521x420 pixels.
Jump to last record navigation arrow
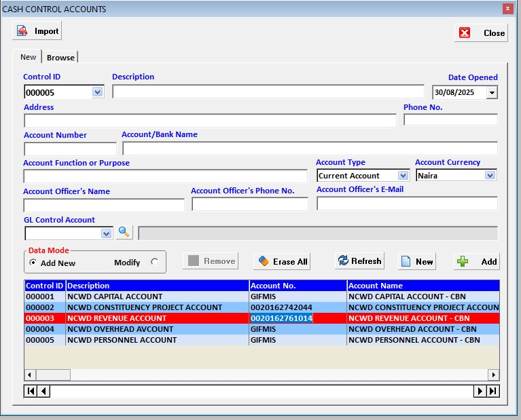coord(493,391)
